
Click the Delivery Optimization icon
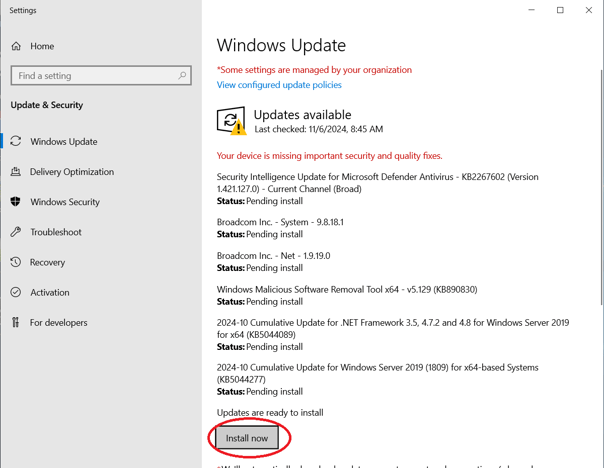click(x=16, y=172)
